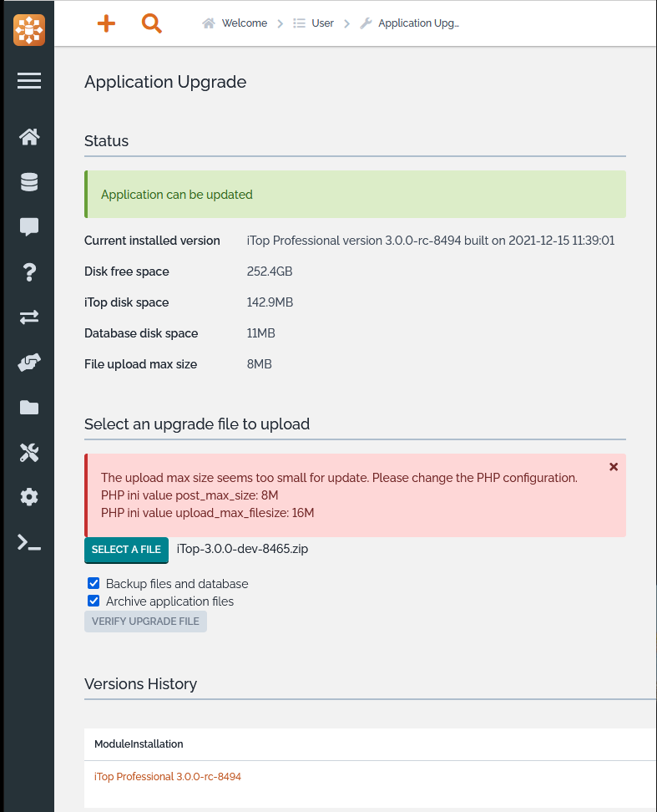Viewport: 657px width, 812px height.
Task: Click the iTop logo icon
Action: coord(28,30)
